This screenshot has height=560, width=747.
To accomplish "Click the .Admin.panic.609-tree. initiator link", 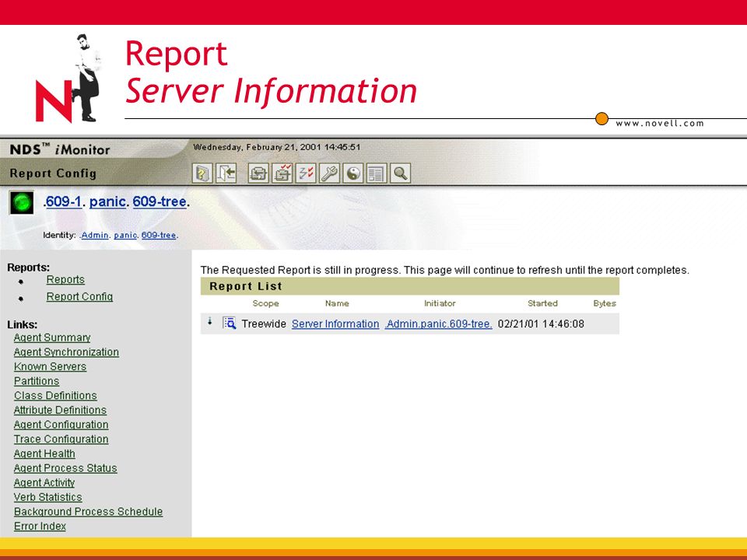I will [x=438, y=324].
